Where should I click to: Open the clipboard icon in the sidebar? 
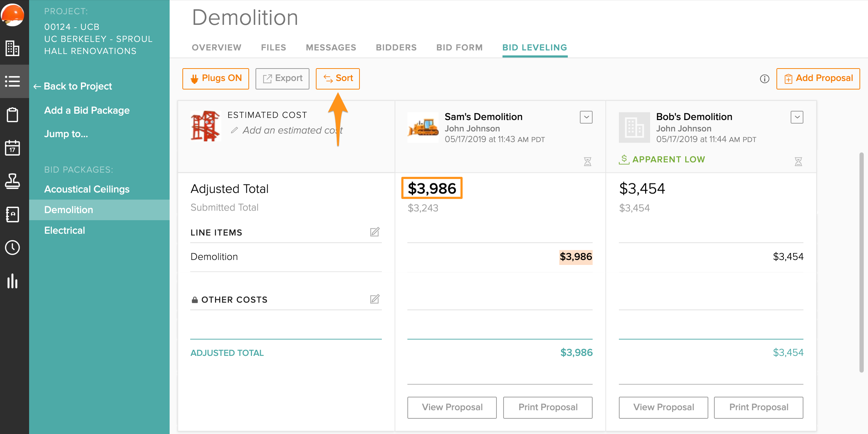coord(13,115)
